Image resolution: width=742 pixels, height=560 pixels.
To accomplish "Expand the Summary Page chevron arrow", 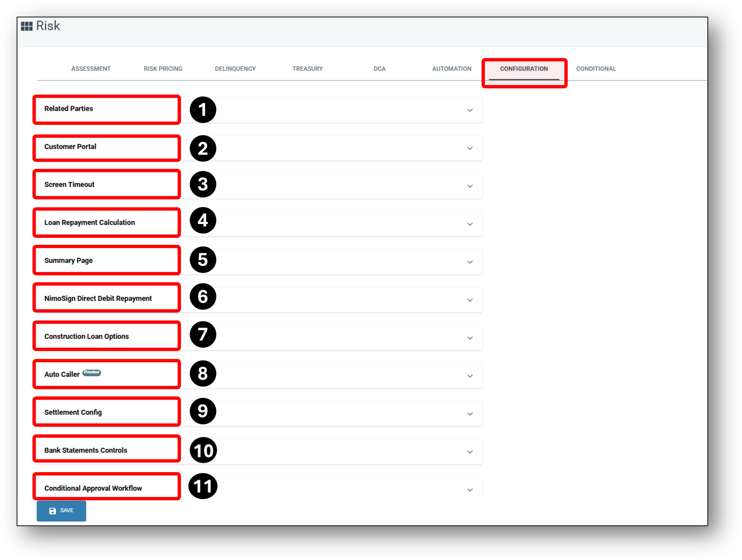I will 470,262.
